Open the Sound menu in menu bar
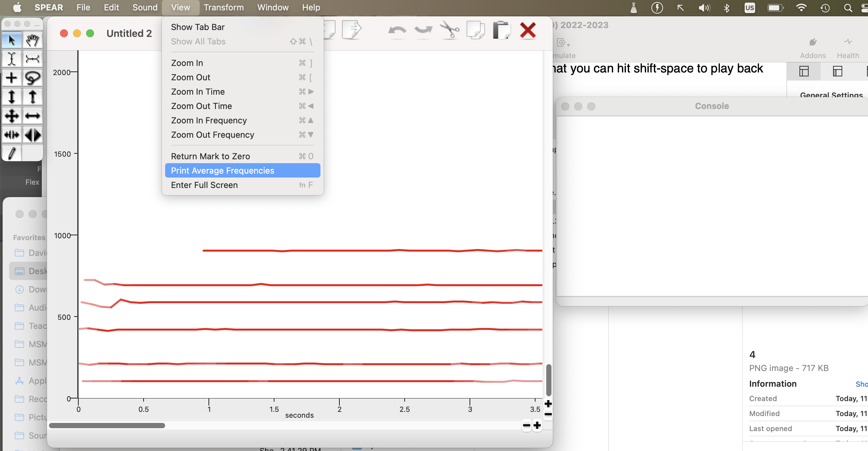This screenshot has width=868, height=451. (145, 8)
